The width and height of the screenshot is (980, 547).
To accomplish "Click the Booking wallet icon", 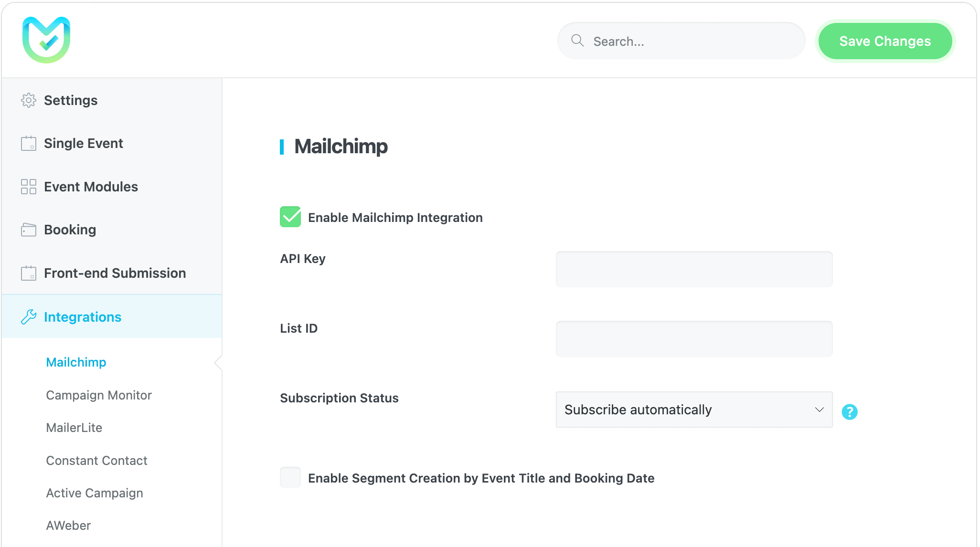I will point(29,230).
